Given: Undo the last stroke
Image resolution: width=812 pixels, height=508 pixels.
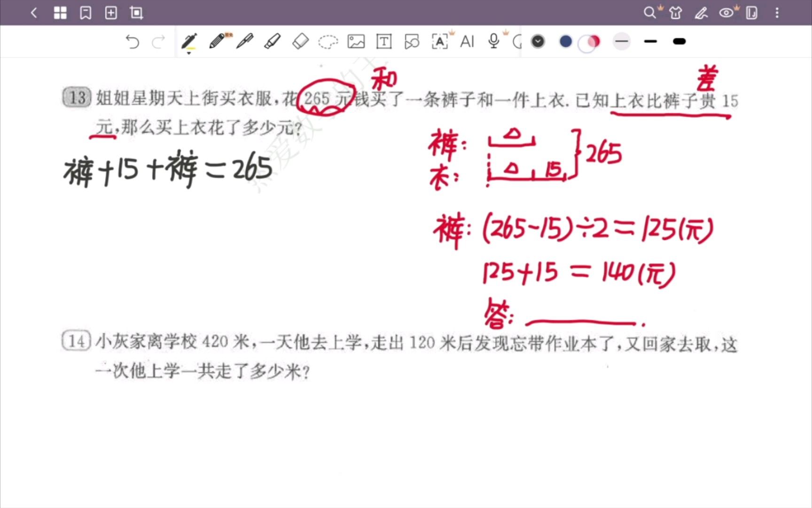Looking at the screenshot, I should 133,42.
